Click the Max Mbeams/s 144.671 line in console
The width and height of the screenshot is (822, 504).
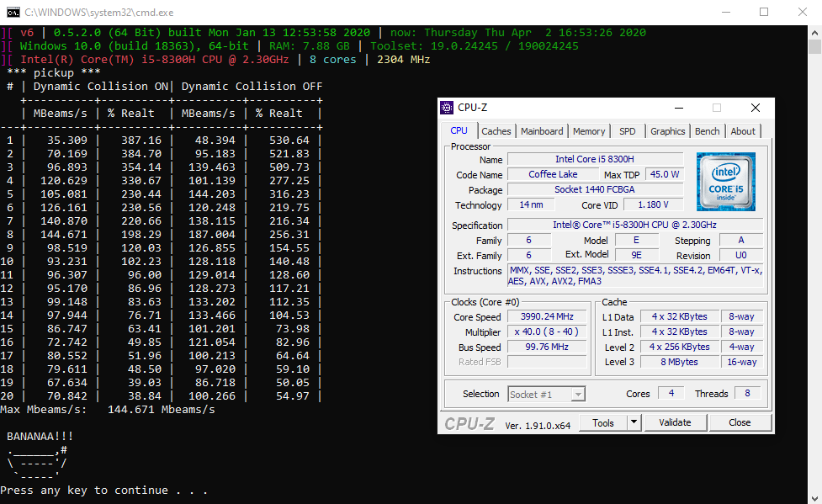108,410
